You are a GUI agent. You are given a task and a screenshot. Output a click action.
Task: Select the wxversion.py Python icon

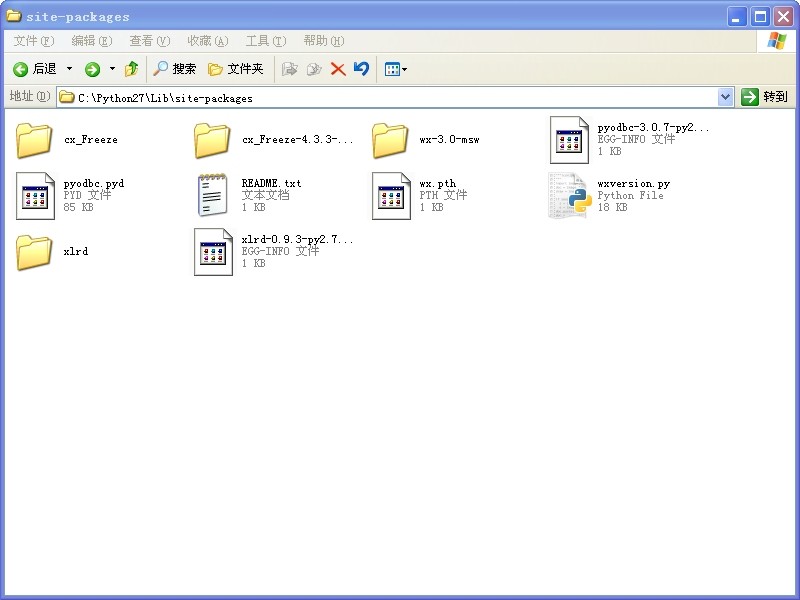click(570, 195)
